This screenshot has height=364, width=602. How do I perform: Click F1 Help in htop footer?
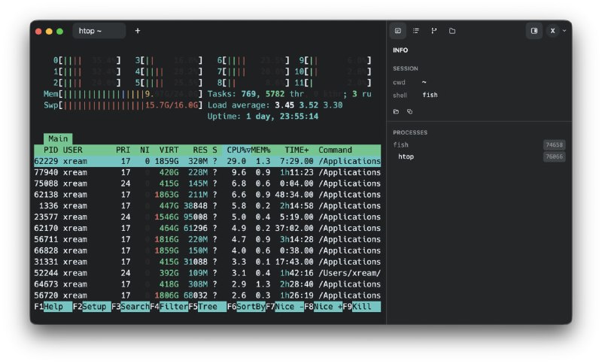pos(53,306)
